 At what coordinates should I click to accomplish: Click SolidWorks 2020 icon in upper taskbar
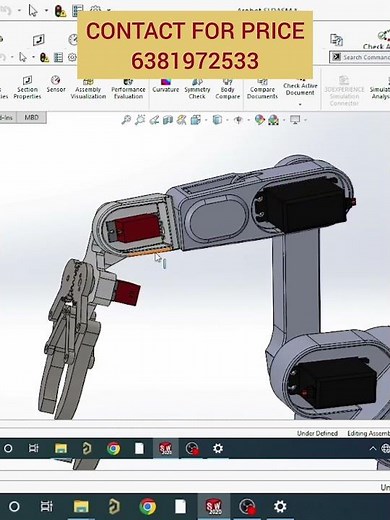166,449
